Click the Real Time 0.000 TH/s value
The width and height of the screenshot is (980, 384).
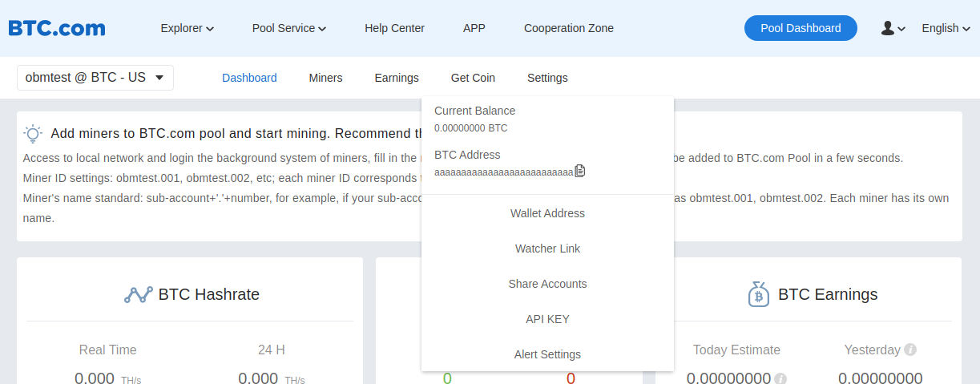click(107, 378)
